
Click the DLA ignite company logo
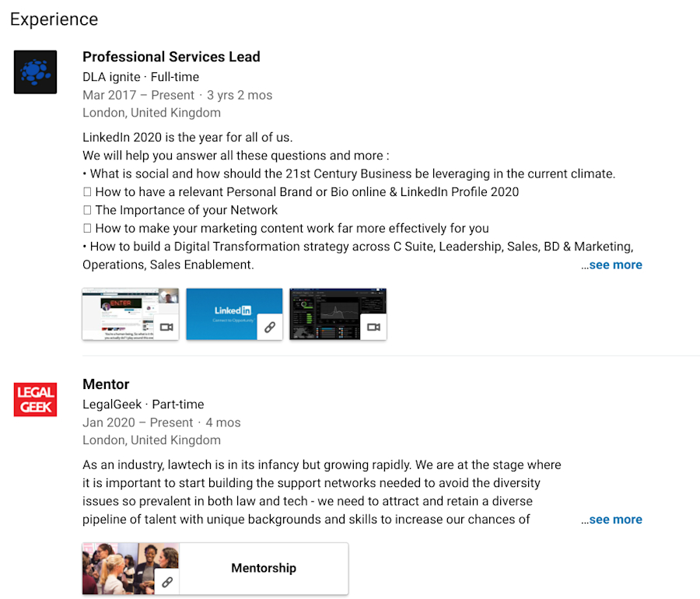click(x=35, y=72)
